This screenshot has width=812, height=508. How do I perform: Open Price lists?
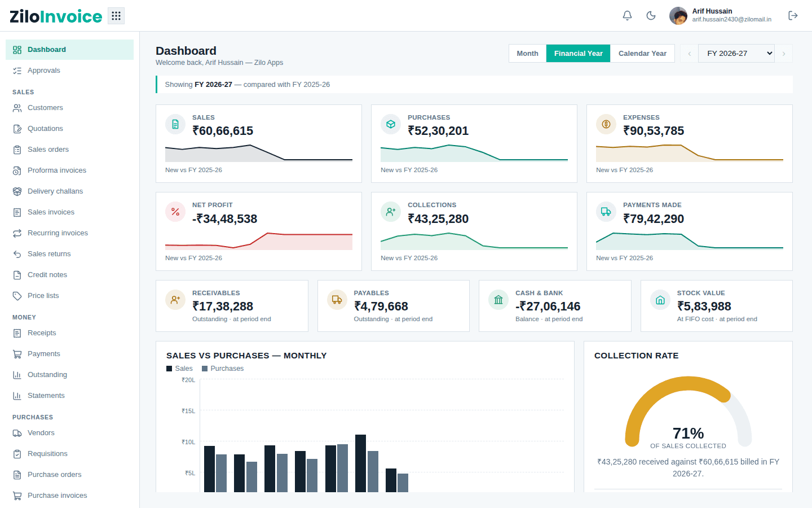69,296
